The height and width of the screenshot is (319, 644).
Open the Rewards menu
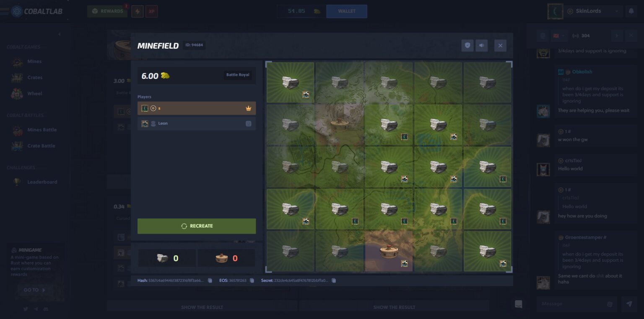pos(107,11)
